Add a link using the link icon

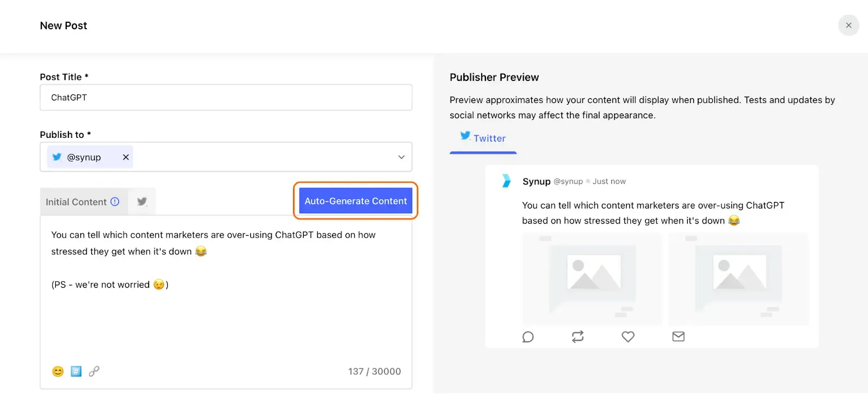tap(94, 371)
